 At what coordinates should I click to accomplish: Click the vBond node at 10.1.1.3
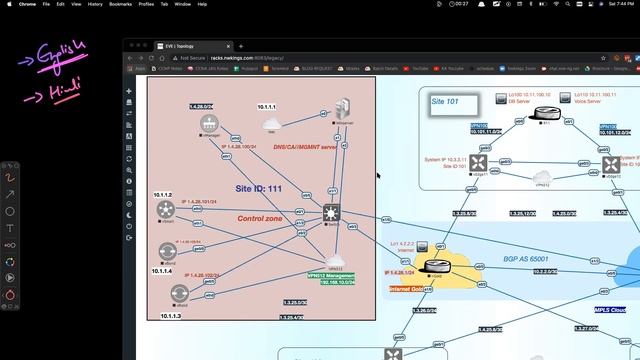pyautogui.click(x=179, y=293)
